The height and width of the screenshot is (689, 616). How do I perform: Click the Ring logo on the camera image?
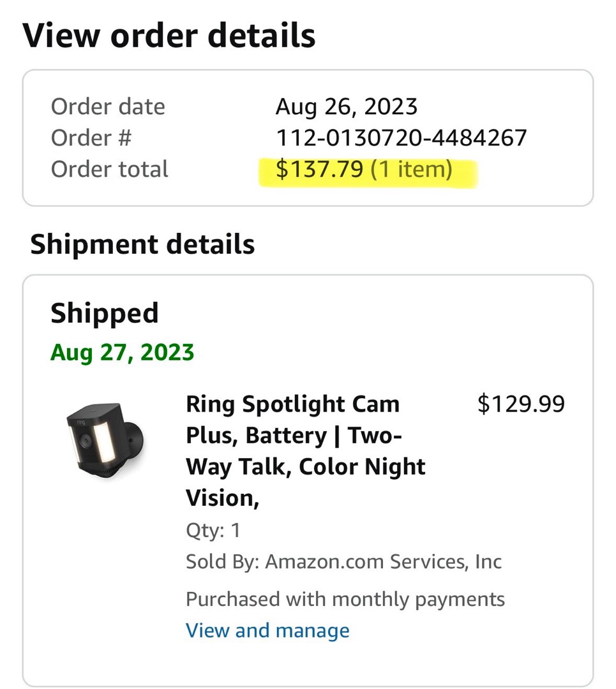pyautogui.click(x=81, y=422)
